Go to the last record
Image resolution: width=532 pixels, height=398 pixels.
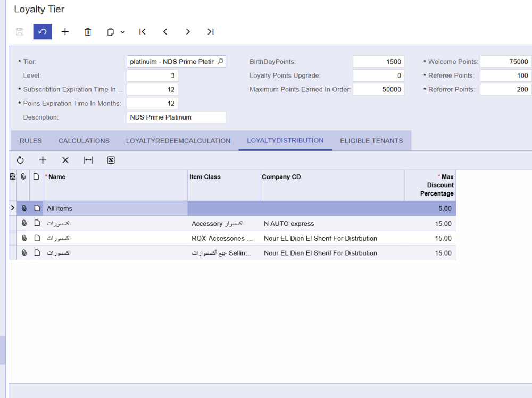pos(210,32)
